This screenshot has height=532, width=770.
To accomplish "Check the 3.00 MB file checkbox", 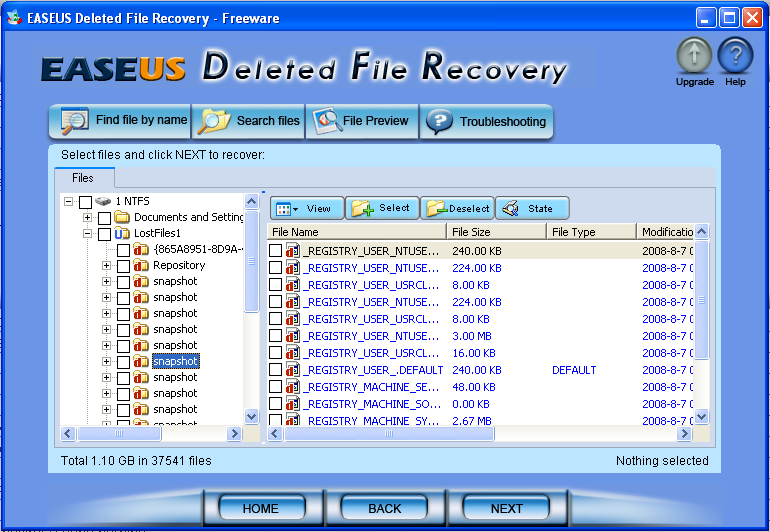I will click(x=275, y=336).
